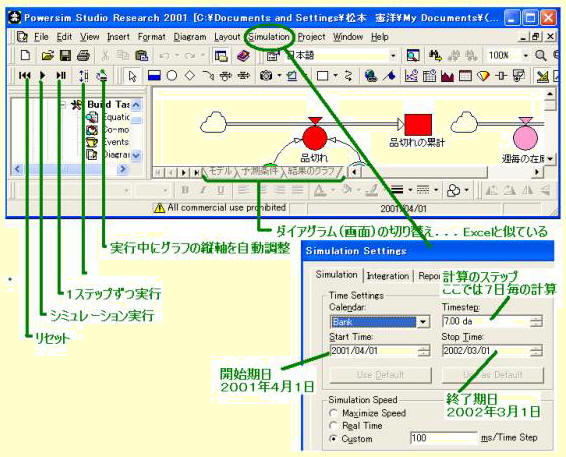Screen dimensions: 566x457
Task: Select the diamond Constant tool
Action: tap(190, 75)
